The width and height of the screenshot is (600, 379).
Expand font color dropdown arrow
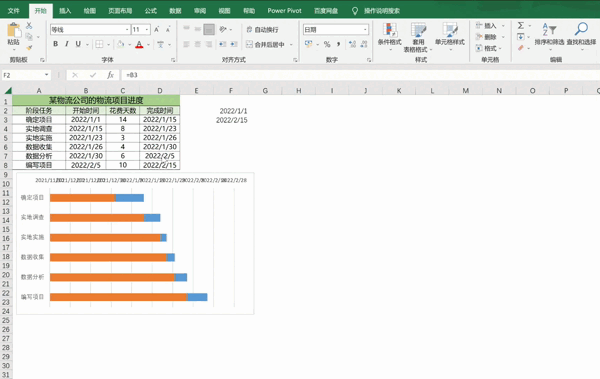(x=148, y=45)
